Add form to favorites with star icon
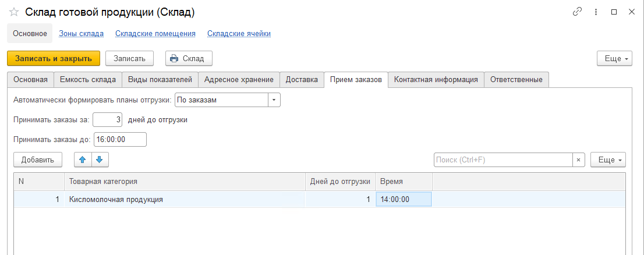 click(14, 12)
